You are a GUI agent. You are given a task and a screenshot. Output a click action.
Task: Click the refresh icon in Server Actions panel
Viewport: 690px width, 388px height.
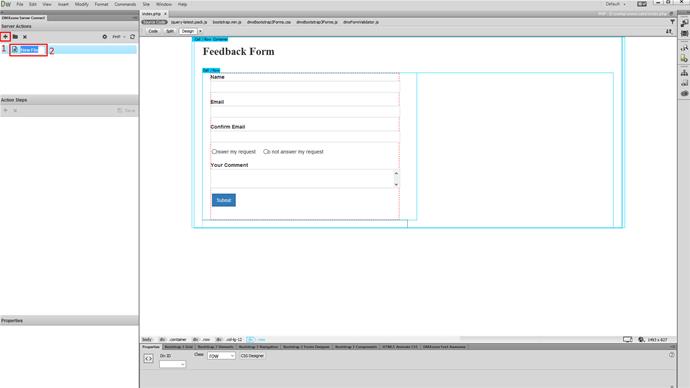[x=132, y=37]
